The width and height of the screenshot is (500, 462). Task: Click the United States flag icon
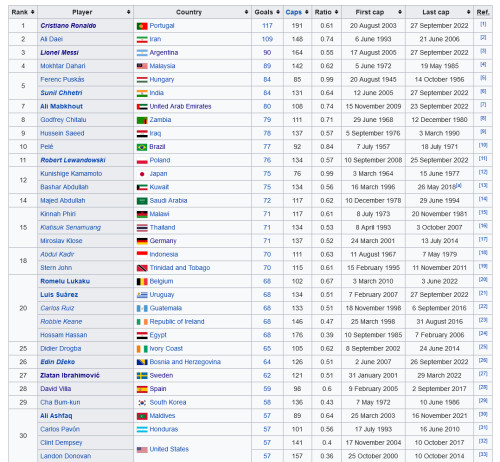pos(142,450)
